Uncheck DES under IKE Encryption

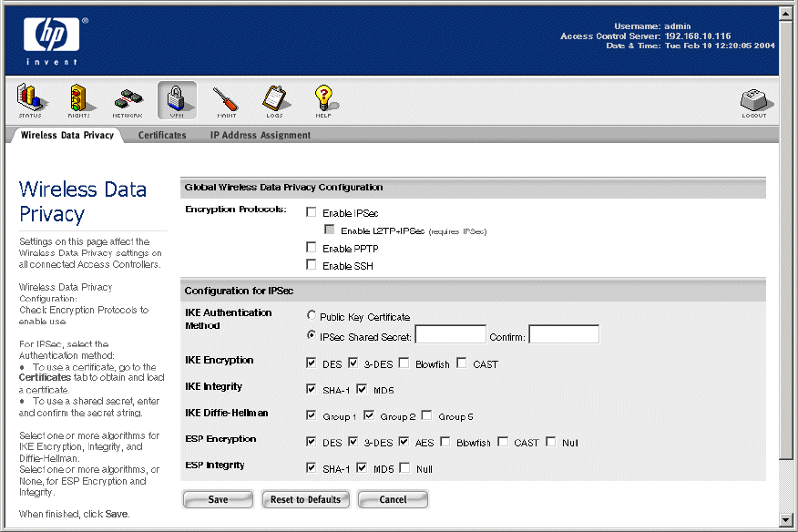[311, 363]
